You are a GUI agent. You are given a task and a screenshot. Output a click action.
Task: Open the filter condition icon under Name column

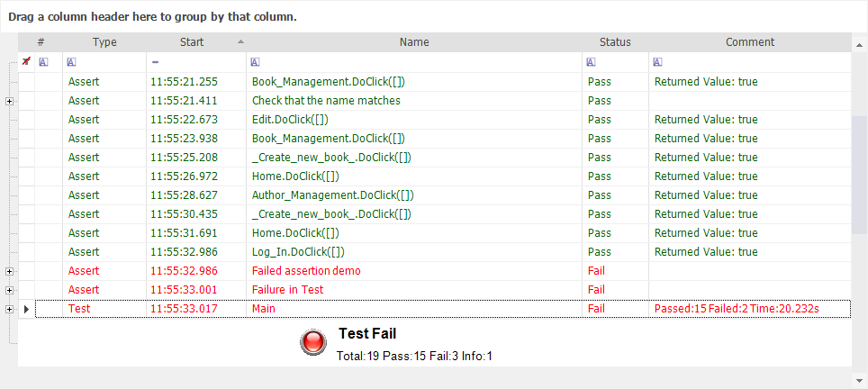255,62
